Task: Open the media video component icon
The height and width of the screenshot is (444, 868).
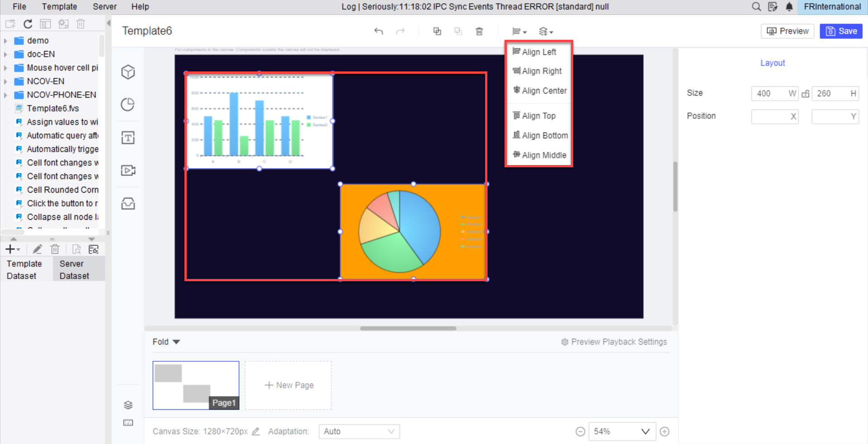Action: [x=128, y=170]
